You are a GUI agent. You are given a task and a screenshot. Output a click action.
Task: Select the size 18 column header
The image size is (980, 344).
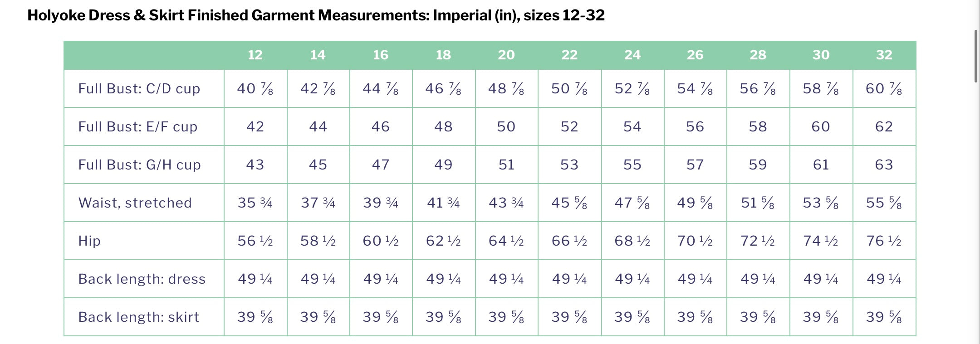pyautogui.click(x=443, y=55)
